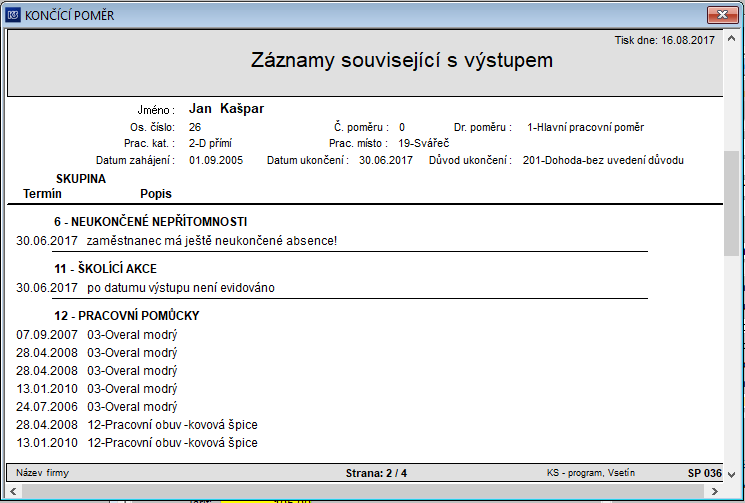745x503 pixels.
Task: Close the KONČÍCÍ POMĚR window
Action: [722, 15]
